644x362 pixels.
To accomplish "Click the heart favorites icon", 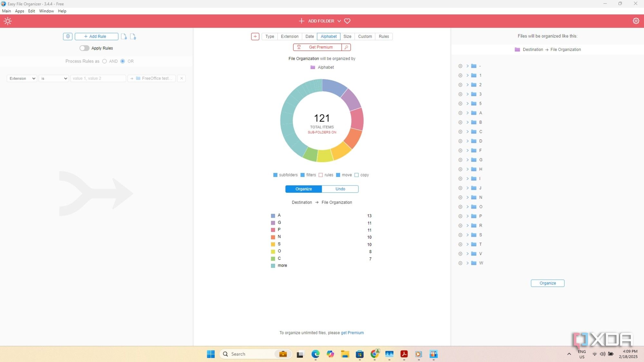I will (x=347, y=21).
